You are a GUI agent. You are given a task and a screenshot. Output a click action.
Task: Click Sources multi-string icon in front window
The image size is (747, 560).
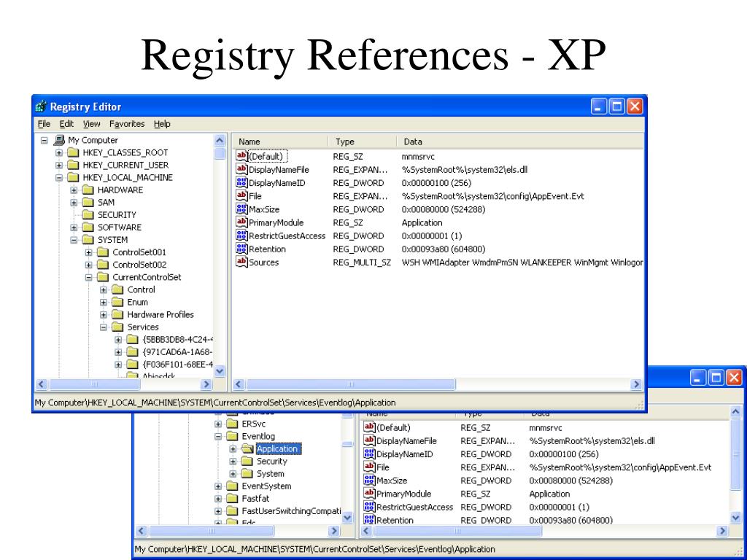point(241,262)
